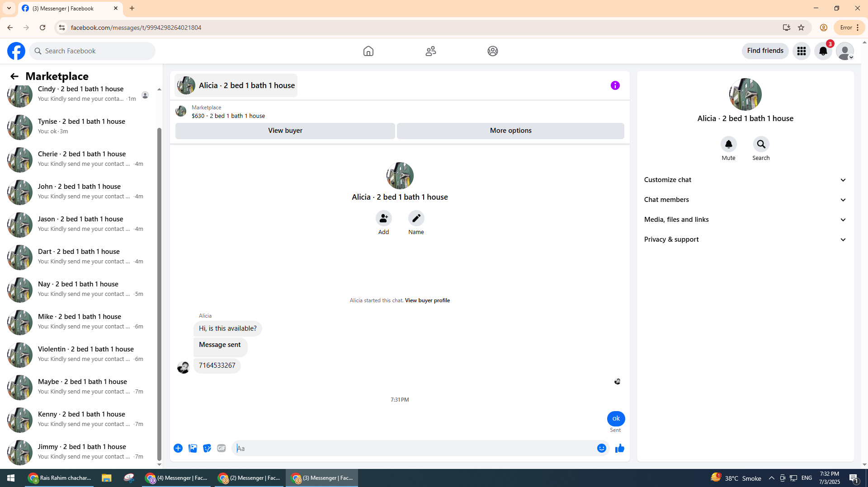Open the Groups icon in top navigation

(x=493, y=51)
